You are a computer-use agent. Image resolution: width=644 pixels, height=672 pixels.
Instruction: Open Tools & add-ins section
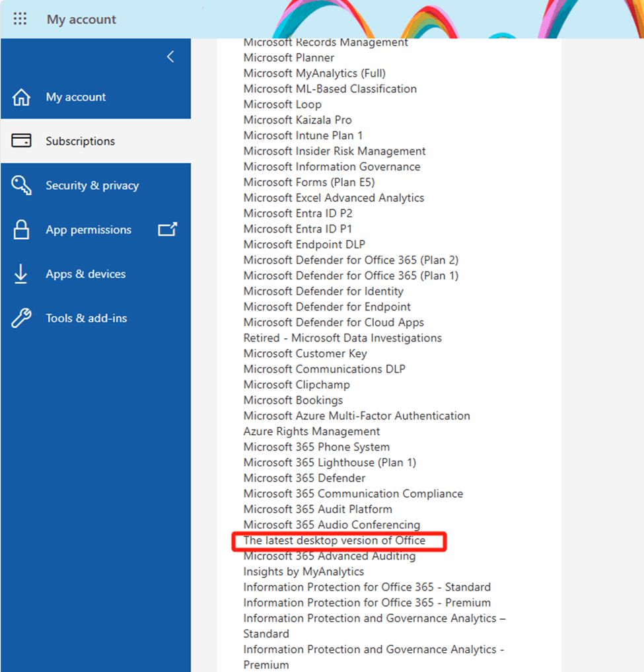(96, 318)
